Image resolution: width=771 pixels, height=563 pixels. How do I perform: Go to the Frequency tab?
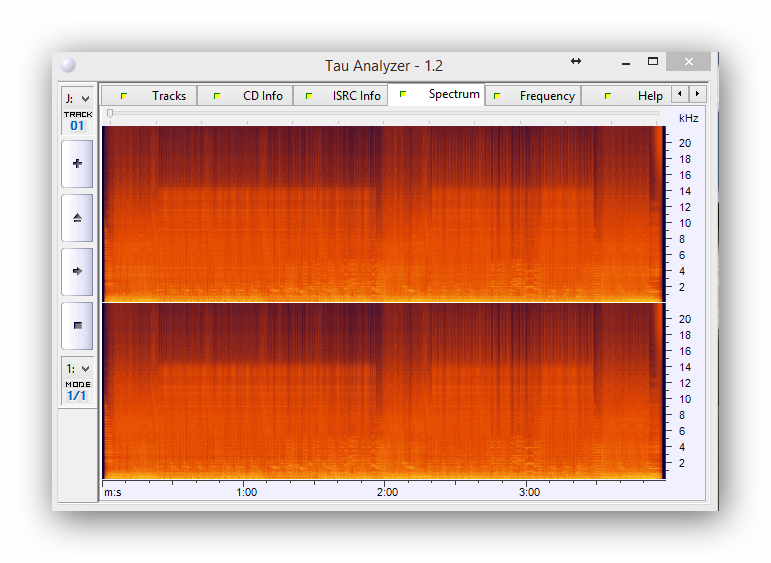[535, 96]
